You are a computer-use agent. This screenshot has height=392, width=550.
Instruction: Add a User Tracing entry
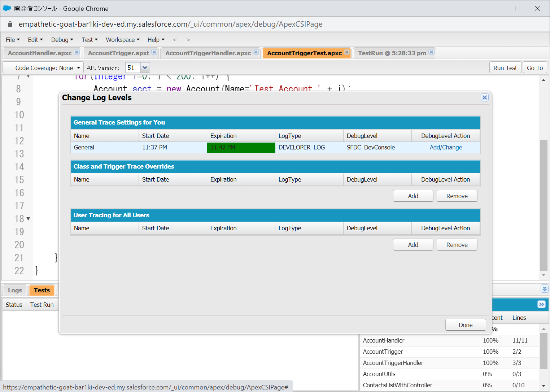pyautogui.click(x=413, y=245)
